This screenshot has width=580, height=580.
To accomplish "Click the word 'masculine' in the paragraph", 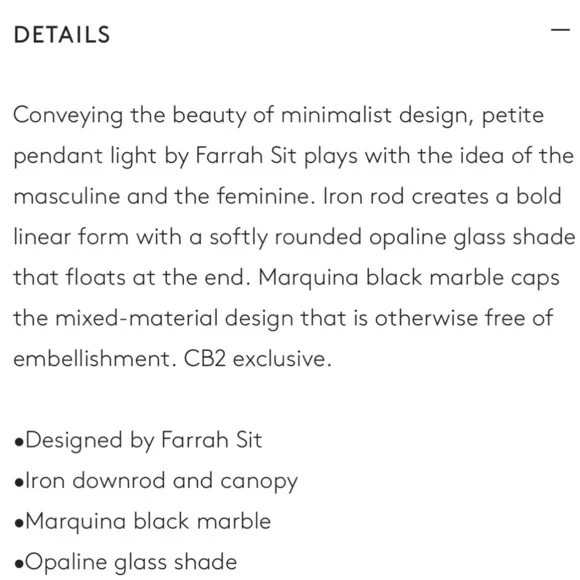I will tap(67, 196).
